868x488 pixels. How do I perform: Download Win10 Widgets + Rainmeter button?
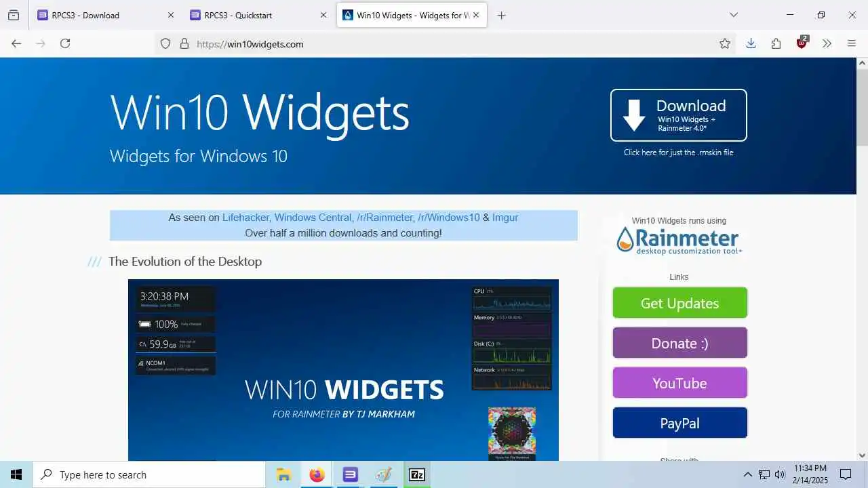pyautogui.click(x=678, y=115)
